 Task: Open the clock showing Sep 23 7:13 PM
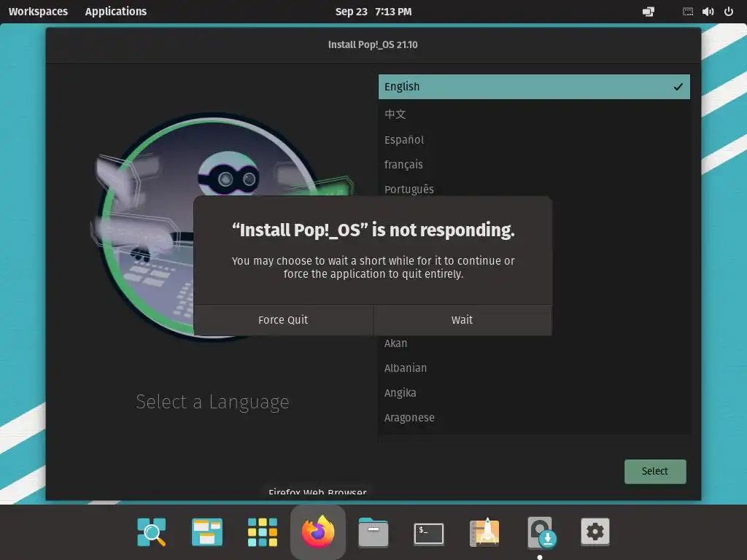[x=373, y=12]
